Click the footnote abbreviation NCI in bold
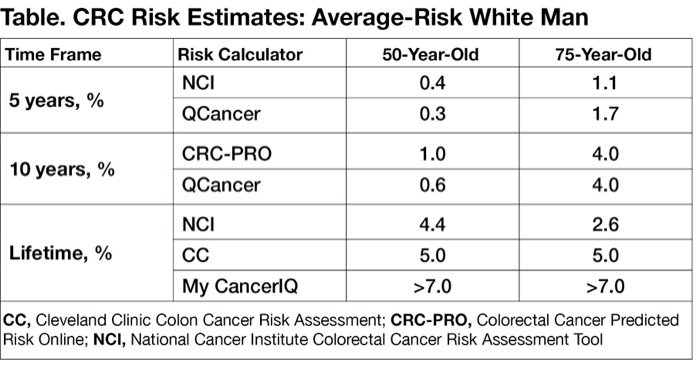700x377 pixels. [109, 339]
